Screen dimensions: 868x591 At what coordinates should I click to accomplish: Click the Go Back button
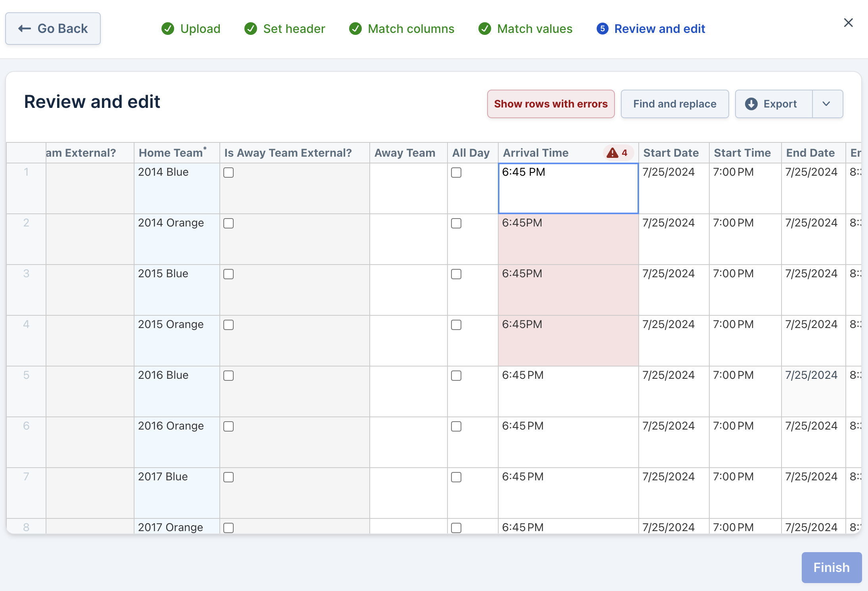click(53, 29)
